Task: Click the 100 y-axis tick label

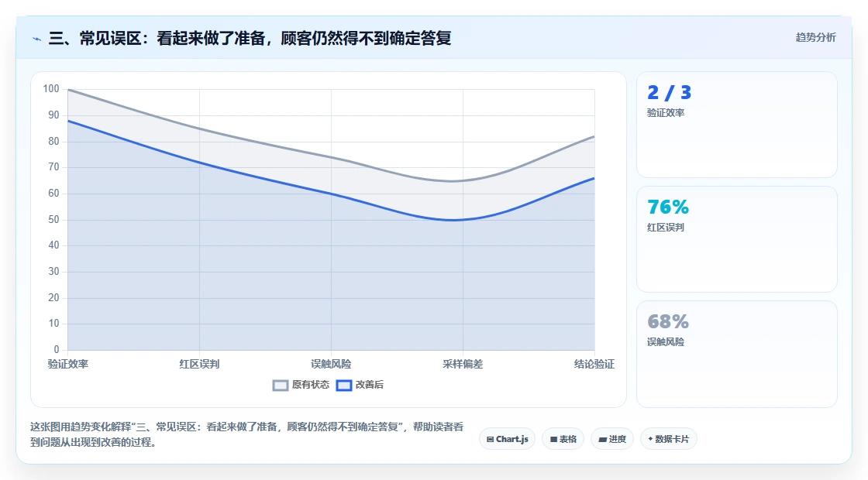Action: [x=51, y=89]
